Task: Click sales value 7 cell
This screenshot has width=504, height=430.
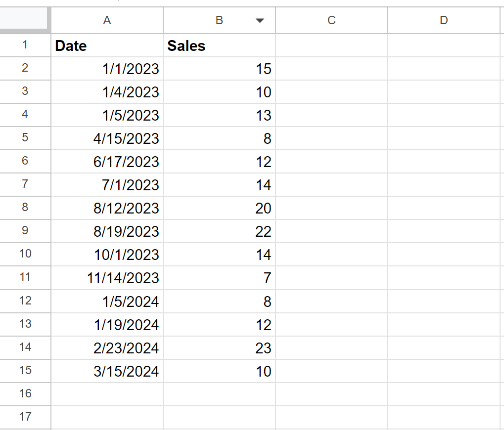Action: click(219, 278)
